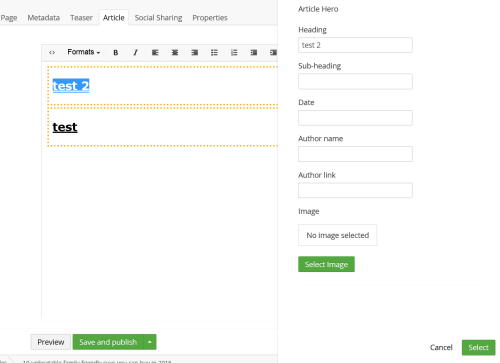Focus the Date input field
Image resolution: width=500 pixels, height=363 pixels.
point(355,118)
